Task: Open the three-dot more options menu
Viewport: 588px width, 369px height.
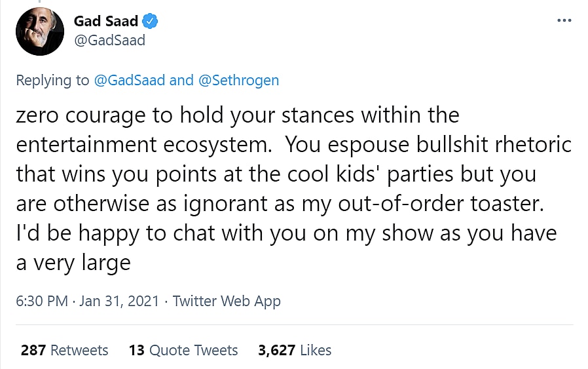Action: [x=564, y=21]
